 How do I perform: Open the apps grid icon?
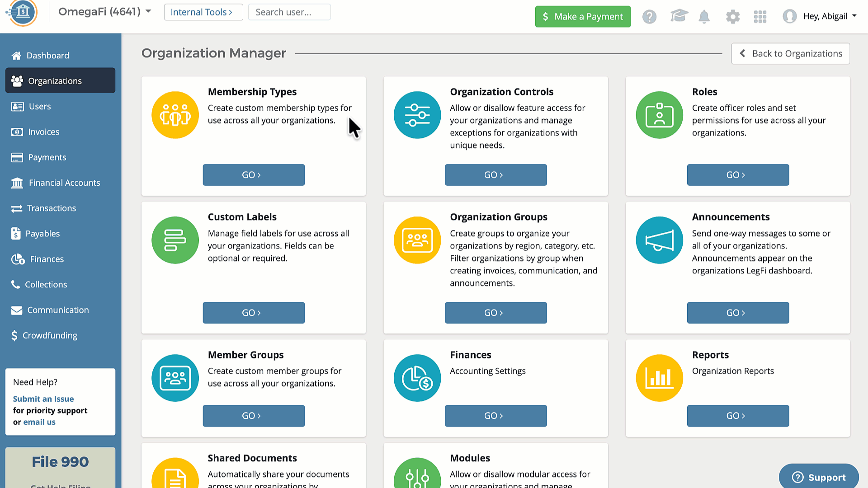coord(760,17)
